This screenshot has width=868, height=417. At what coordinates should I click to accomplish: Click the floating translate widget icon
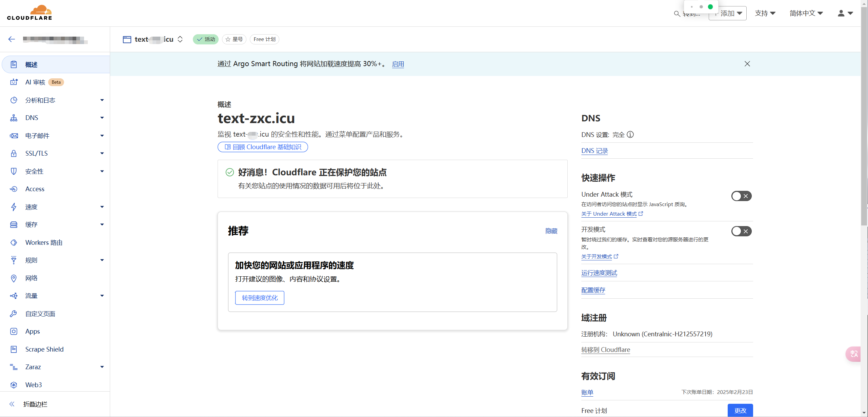(854, 354)
